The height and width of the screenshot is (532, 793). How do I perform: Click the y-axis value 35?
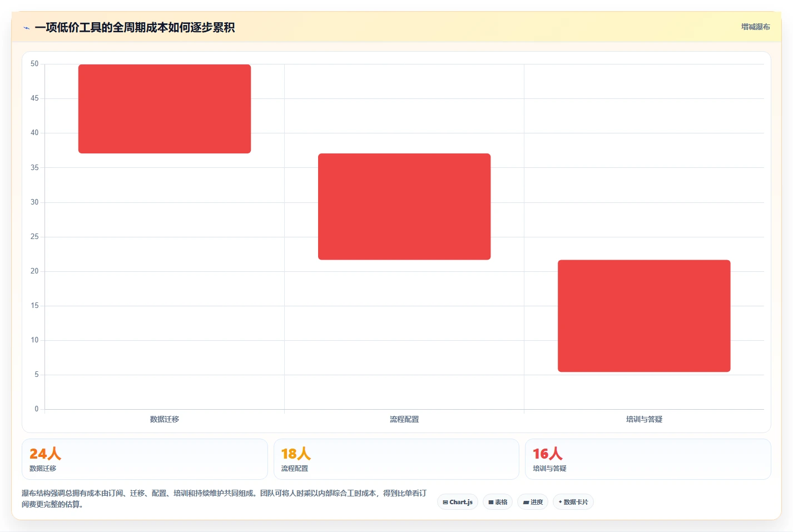click(x=34, y=167)
